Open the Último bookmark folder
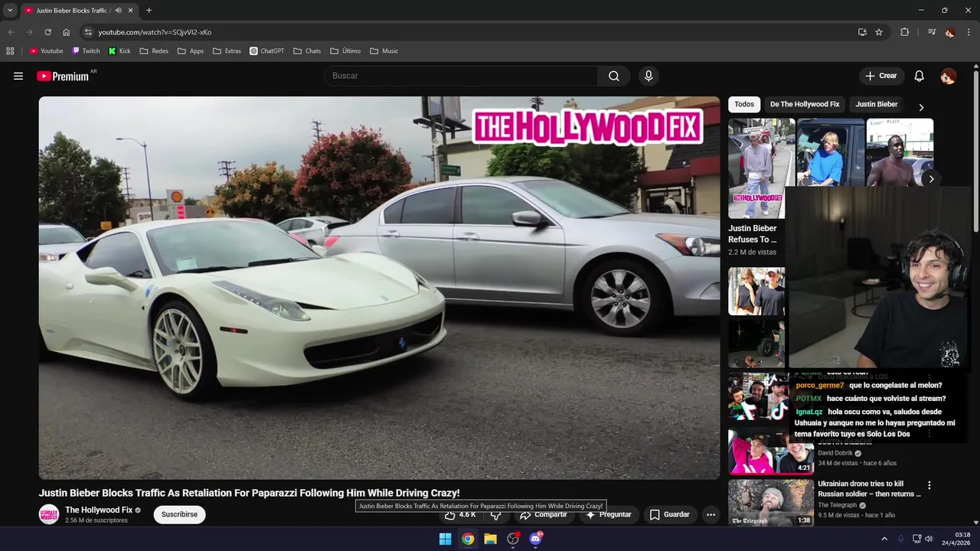The height and width of the screenshot is (551, 980). coord(345,51)
